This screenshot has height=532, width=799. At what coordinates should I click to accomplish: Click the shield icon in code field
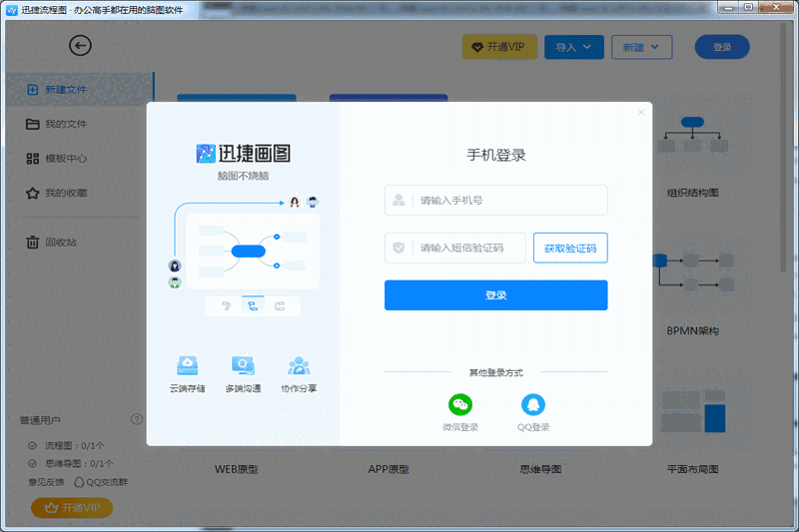point(399,248)
